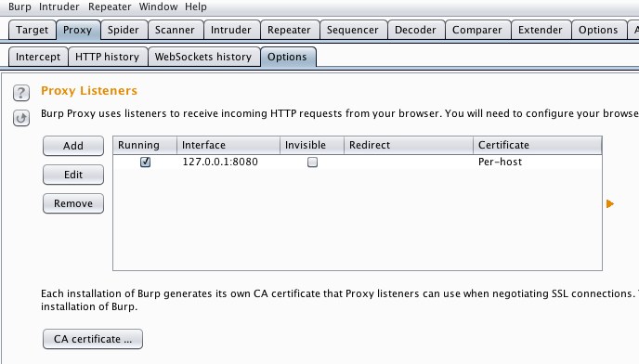Select the Proxy main tab
The height and width of the screenshot is (364, 639).
[x=78, y=30]
